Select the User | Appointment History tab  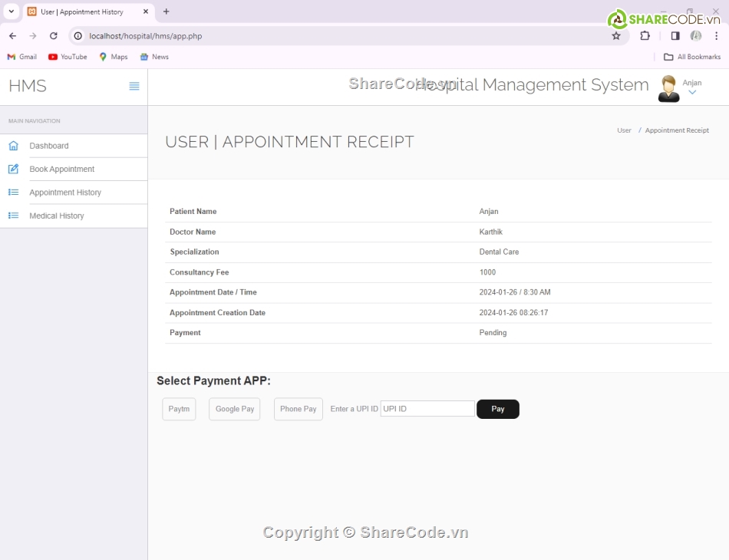[x=82, y=12]
